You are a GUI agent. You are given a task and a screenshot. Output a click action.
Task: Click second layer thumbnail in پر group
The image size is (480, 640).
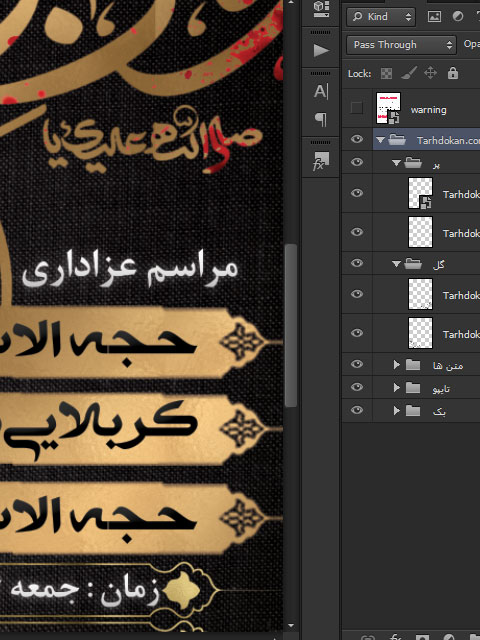(420, 232)
